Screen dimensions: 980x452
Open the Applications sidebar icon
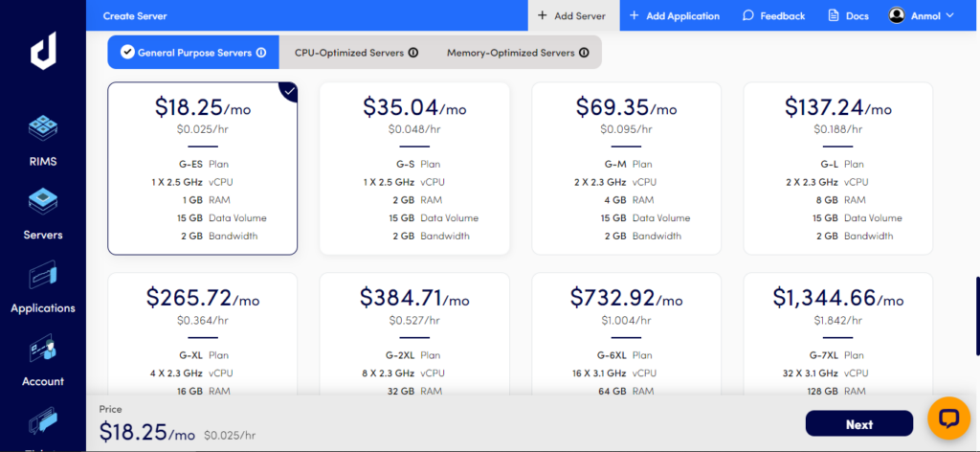[x=43, y=275]
